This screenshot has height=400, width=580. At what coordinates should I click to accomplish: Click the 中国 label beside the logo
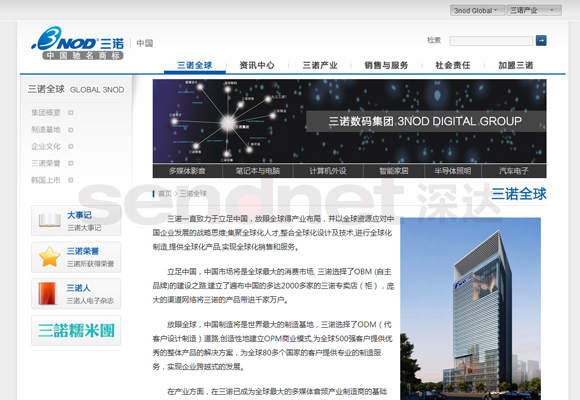145,43
